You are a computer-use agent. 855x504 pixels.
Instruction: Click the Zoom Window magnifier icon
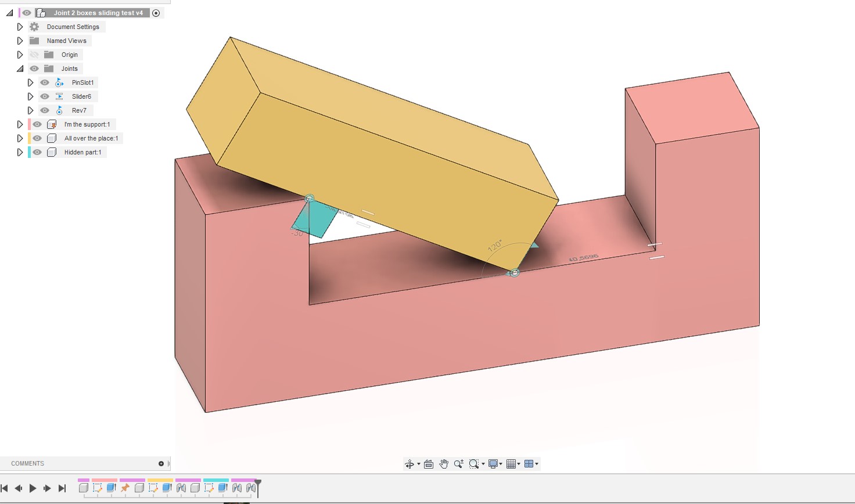(473, 464)
